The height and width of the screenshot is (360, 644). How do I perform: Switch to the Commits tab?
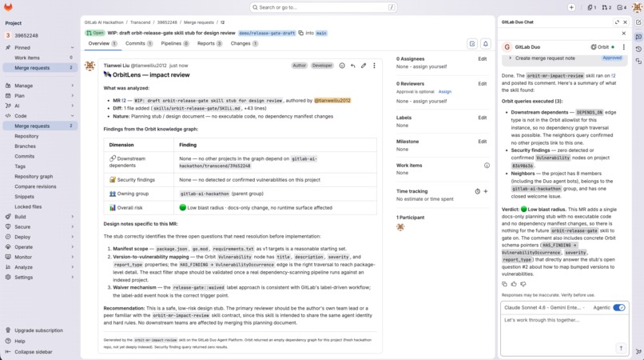pos(139,44)
